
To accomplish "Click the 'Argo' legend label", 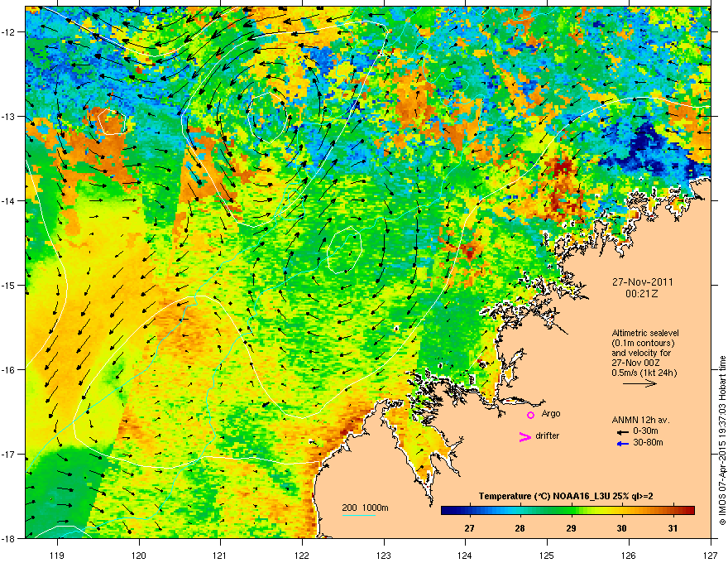I will (x=551, y=413).
